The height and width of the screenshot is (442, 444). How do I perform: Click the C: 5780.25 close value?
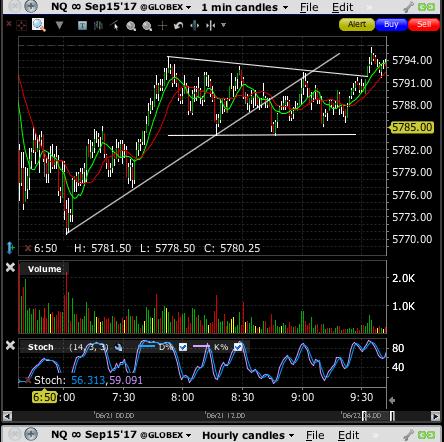tap(232, 248)
